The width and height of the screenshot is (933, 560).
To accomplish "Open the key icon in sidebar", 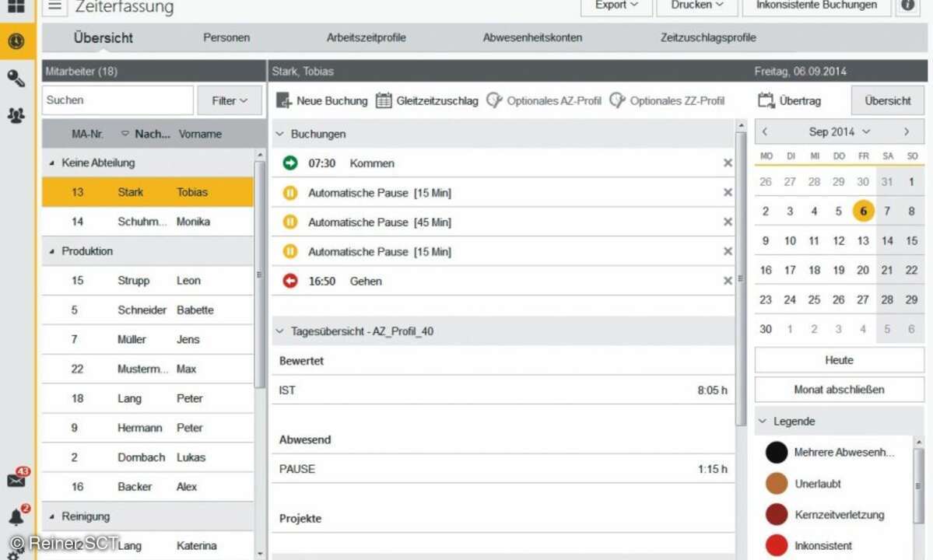I will click(16, 78).
